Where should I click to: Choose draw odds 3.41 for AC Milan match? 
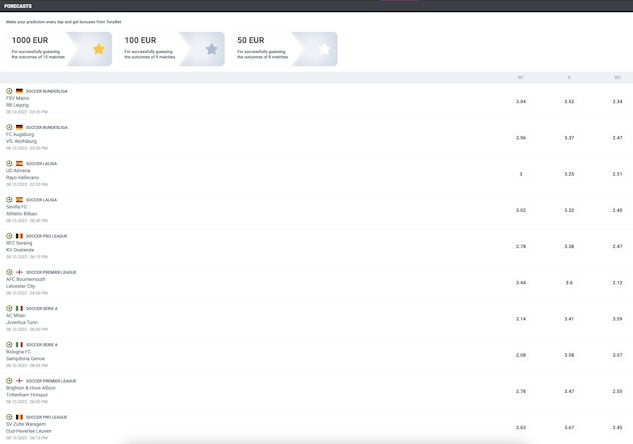[569, 318]
